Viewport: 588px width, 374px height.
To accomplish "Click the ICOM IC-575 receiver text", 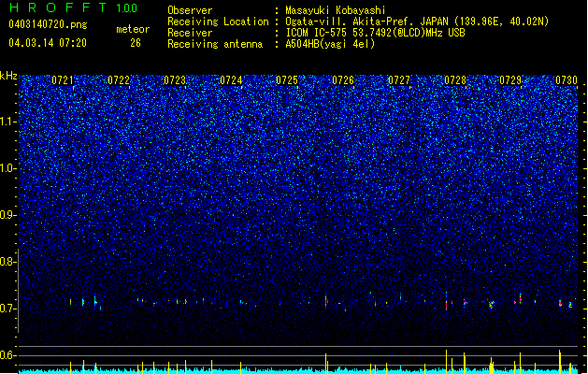I will (x=376, y=33).
